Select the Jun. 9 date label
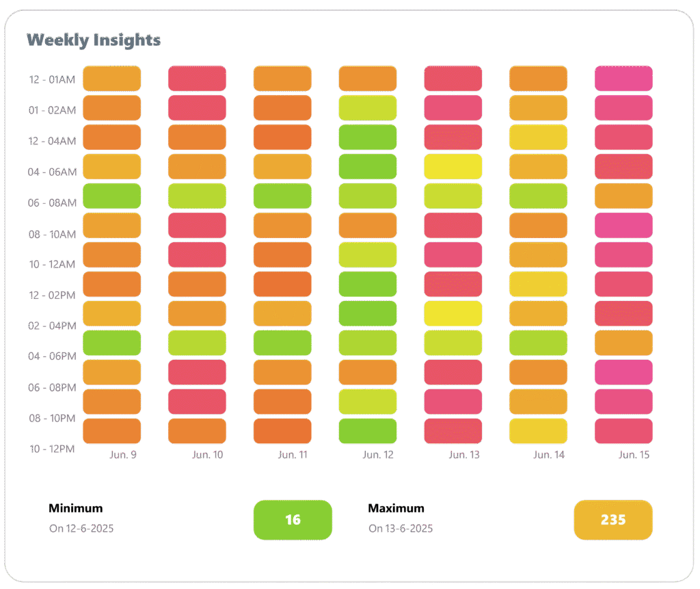The width and height of the screenshot is (700, 589). pyautogui.click(x=123, y=455)
